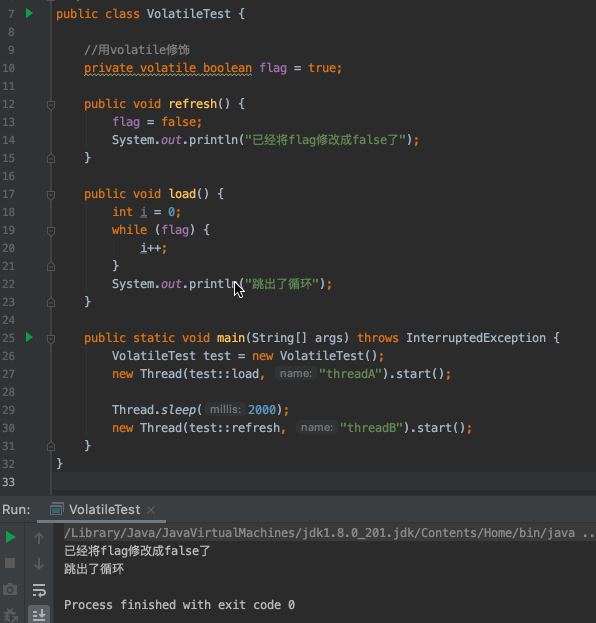Click the VolatileTest class name at line 7
596x623 pixels.
pyautogui.click(x=188, y=14)
